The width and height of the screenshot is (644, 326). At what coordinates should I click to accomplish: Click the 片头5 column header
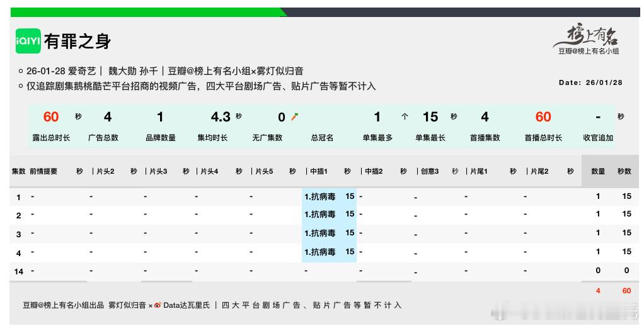[264, 171]
